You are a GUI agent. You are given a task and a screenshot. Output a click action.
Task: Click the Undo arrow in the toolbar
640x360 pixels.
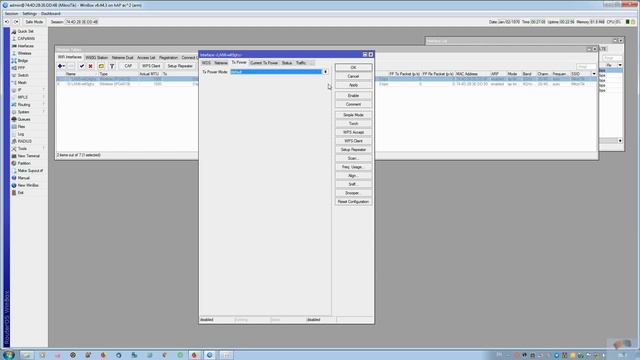pos(7,22)
